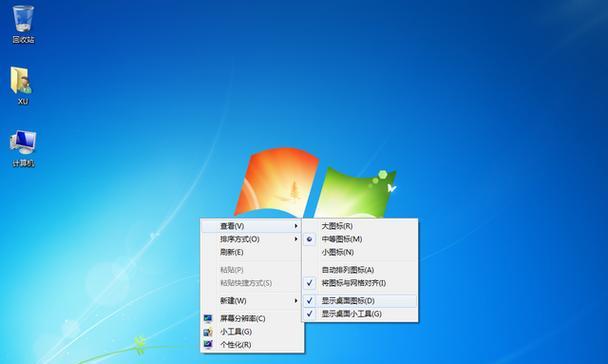Viewport: 608px width, 364px height.
Task: Open the 查看(V) view submenu entry
Action: (251, 226)
